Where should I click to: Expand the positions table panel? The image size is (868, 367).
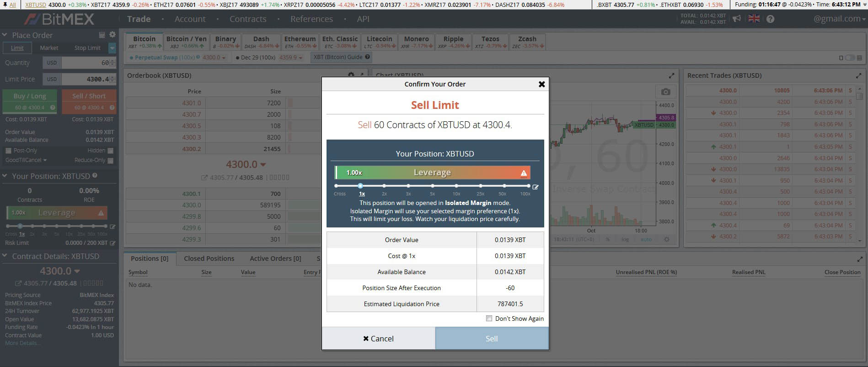[860, 259]
